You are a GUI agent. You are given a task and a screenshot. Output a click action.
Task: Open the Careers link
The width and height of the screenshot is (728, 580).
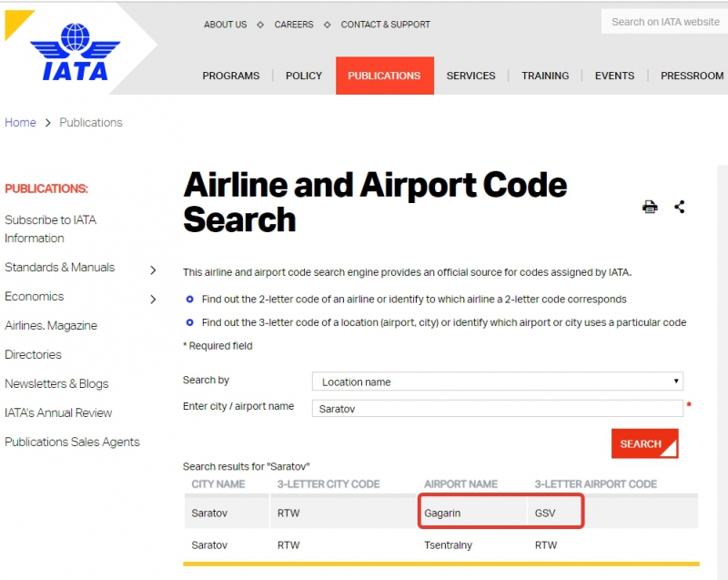(294, 25)
